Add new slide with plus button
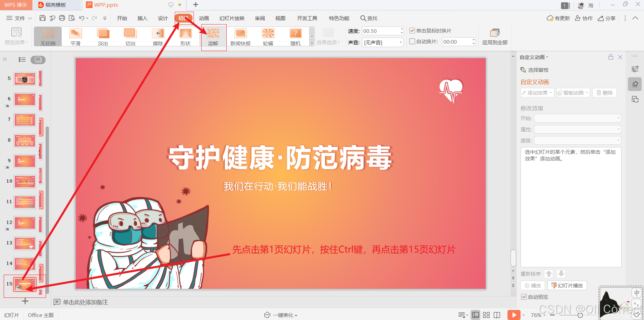Screen dimensions: 644x320 (x=25, y=301)
